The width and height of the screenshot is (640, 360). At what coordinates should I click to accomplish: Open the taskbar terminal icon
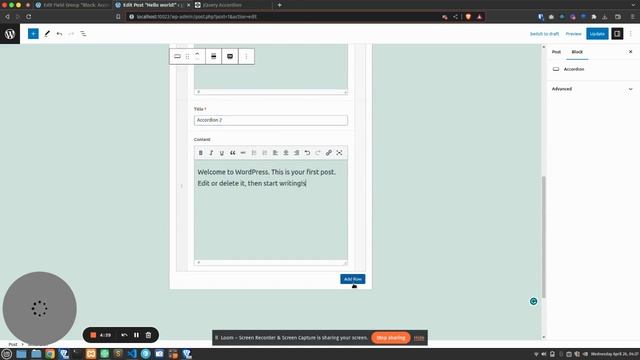(x=77, y=354)
